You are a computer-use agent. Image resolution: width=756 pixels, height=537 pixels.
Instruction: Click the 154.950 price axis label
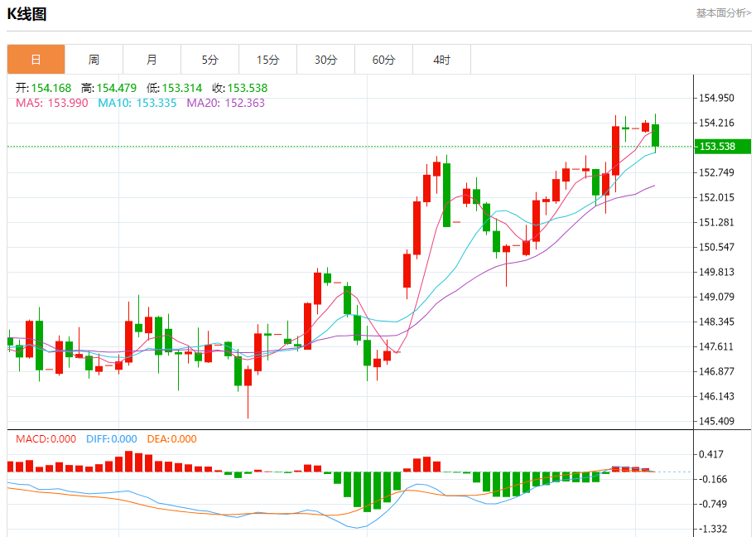(716, 98)
